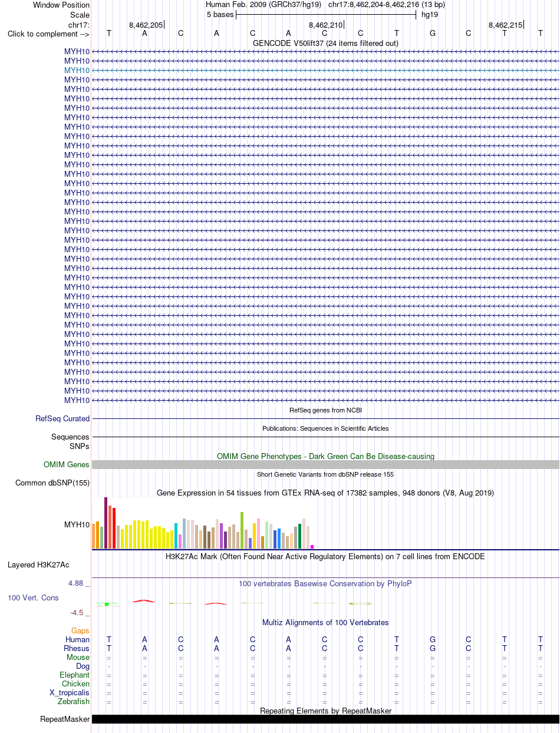Viewport: 560px width, 733px height.
Task: Click 'Publications: Sequences in Scientific Articles' title
Action: [x=325, y=428]
